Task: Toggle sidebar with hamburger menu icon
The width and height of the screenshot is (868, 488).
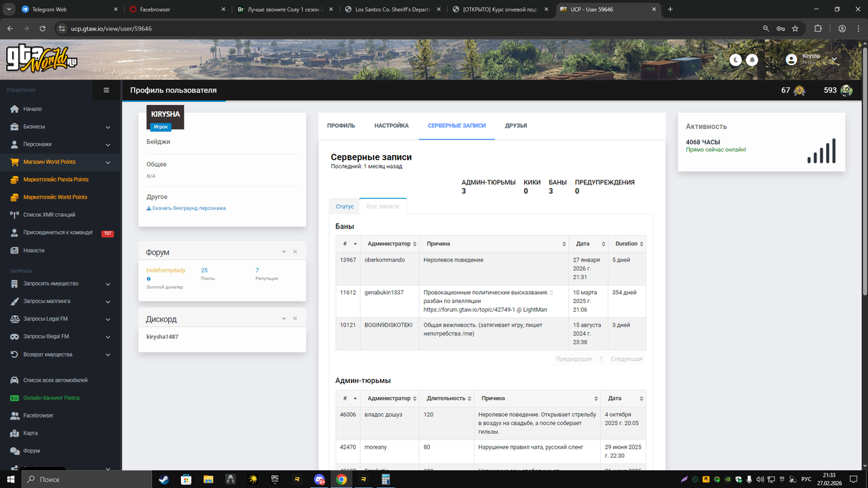Action: point(106,89)
